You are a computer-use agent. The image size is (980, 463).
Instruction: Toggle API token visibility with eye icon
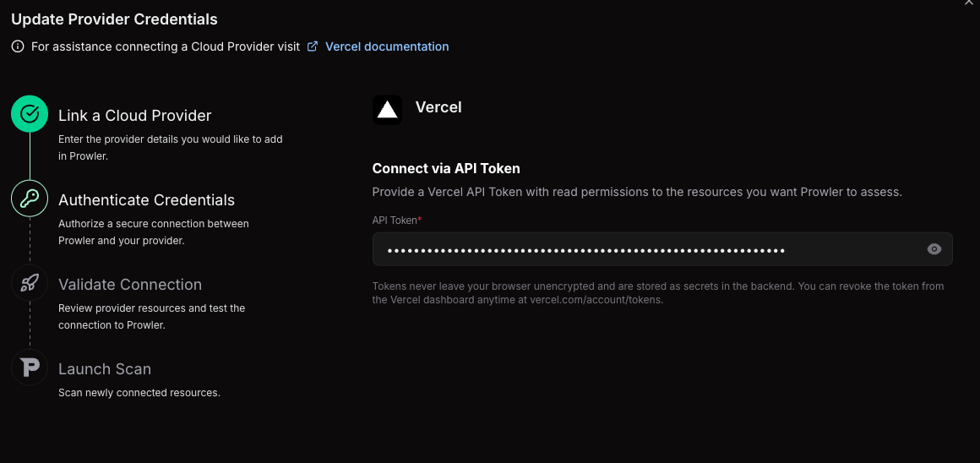(934, 249)
